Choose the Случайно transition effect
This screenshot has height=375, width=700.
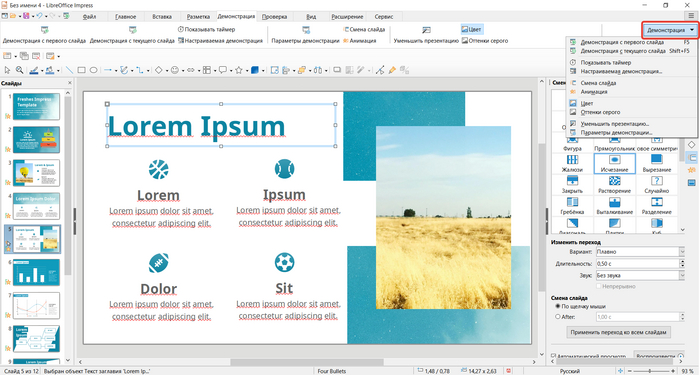[656, 184]
